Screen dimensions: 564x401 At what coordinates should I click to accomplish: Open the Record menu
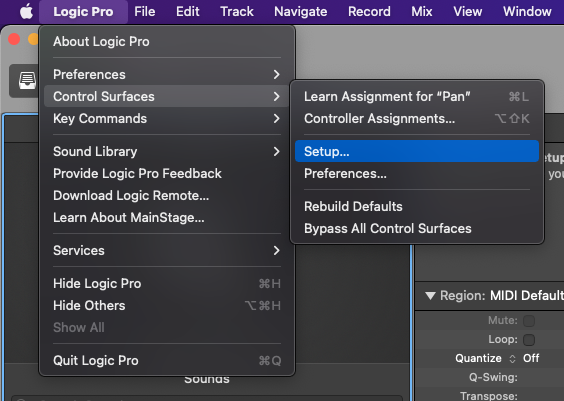[x=369, y=12]
